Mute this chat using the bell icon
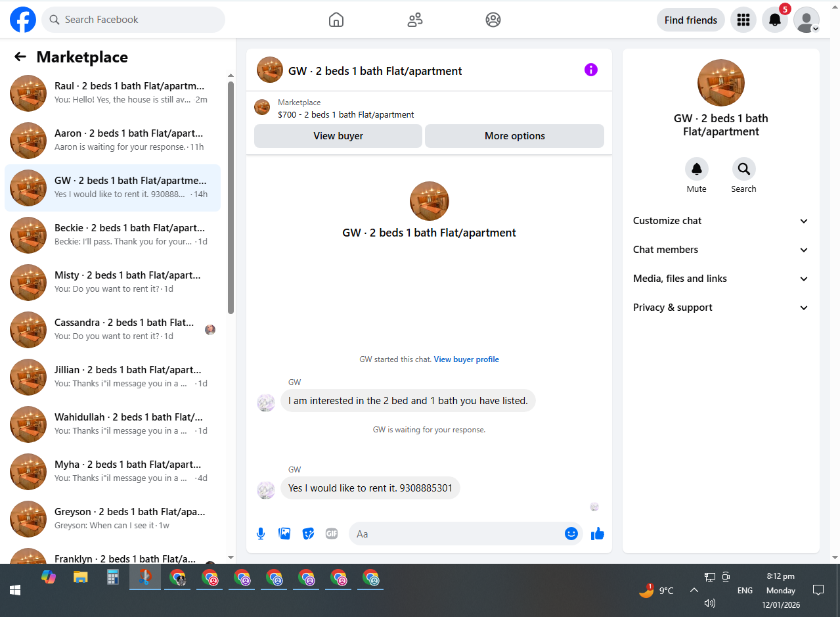The image size is (840, 617). (x=697, y=169)
